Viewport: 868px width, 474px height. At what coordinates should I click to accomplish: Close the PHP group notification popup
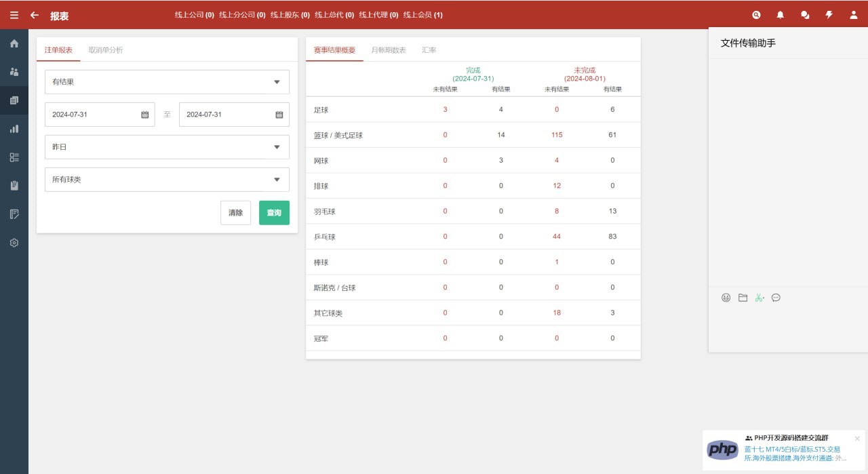tap(857, 439)
